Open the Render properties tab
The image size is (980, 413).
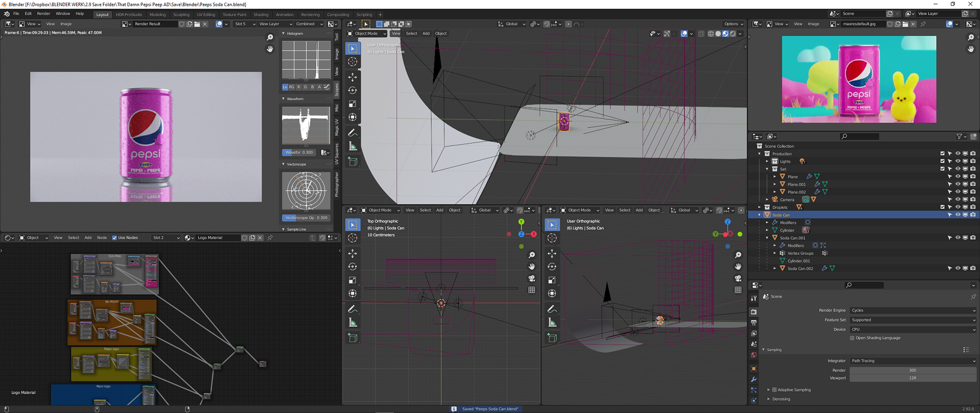[x=754, y=312]
